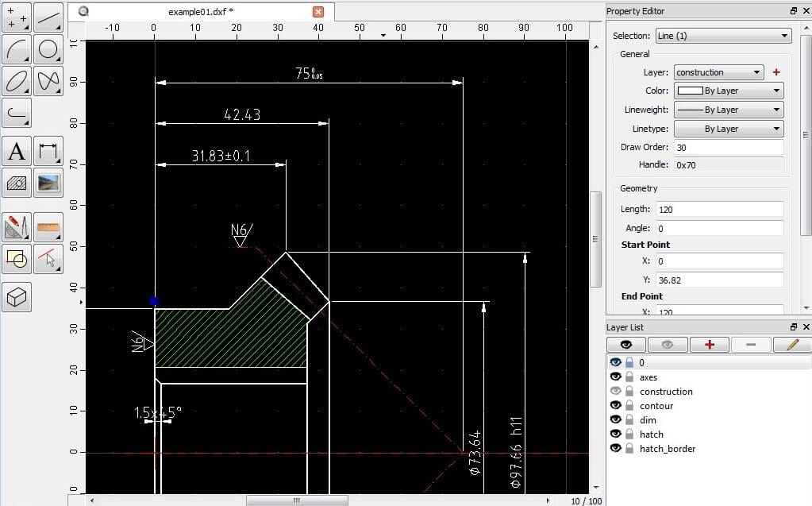Screen dimensions: 812x506
Task: Toggle lock on hatch_border layer
Action: point(629,447)
